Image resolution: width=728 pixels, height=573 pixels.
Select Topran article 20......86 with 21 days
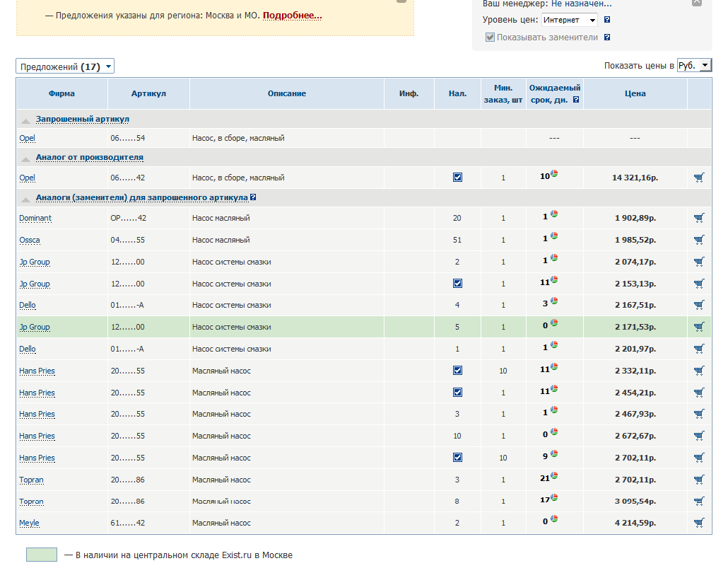[x=128, y=480]
